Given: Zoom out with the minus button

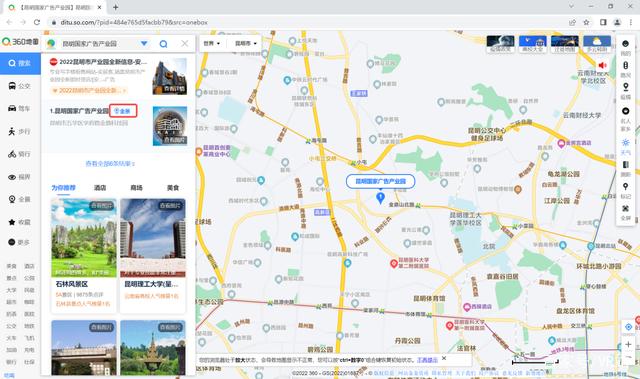Looking at the screenshot, I should tap(629, 357).
